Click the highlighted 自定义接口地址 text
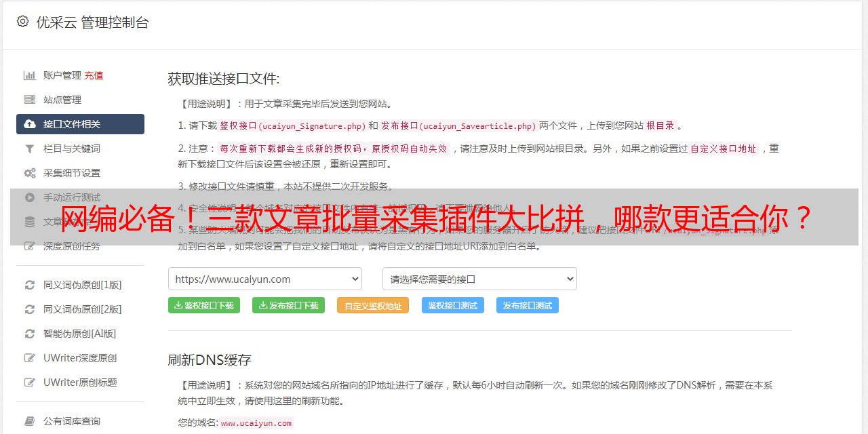The image size is (868, 434). (x=723, y=149)
